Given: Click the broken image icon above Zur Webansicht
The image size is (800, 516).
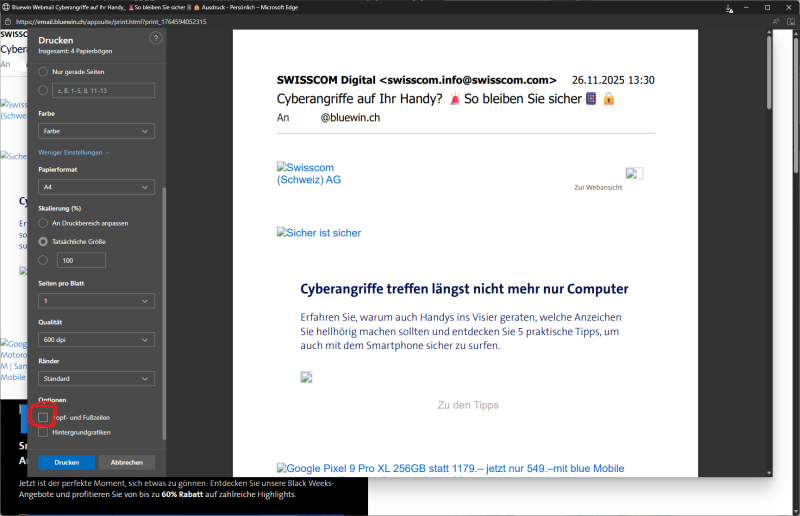Looking at the screenshot, I should [x=634, y=173].
